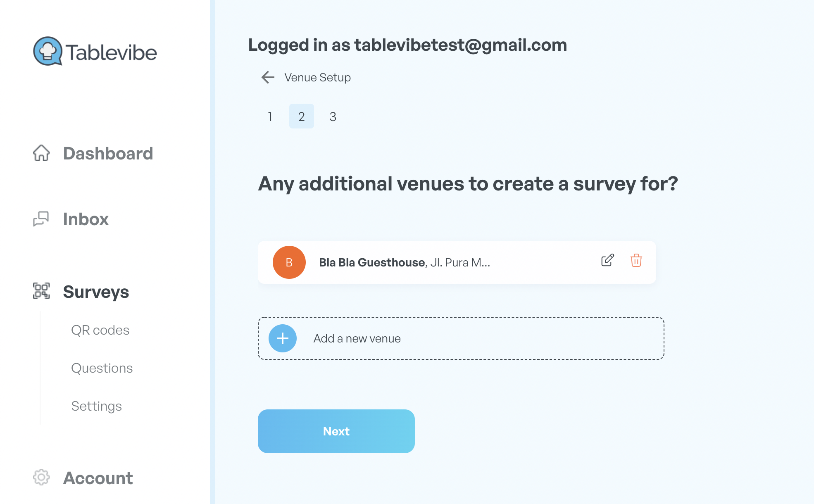The image size is (814, 504).
Task: Click the orange B venue avatar
Action: point(289,262)
